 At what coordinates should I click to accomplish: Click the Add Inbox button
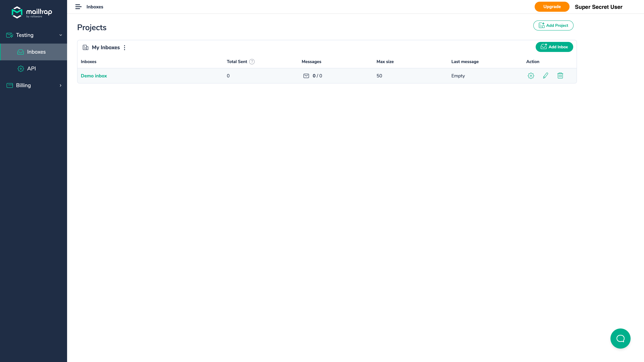pyautogui.click(x=554, y=47)
